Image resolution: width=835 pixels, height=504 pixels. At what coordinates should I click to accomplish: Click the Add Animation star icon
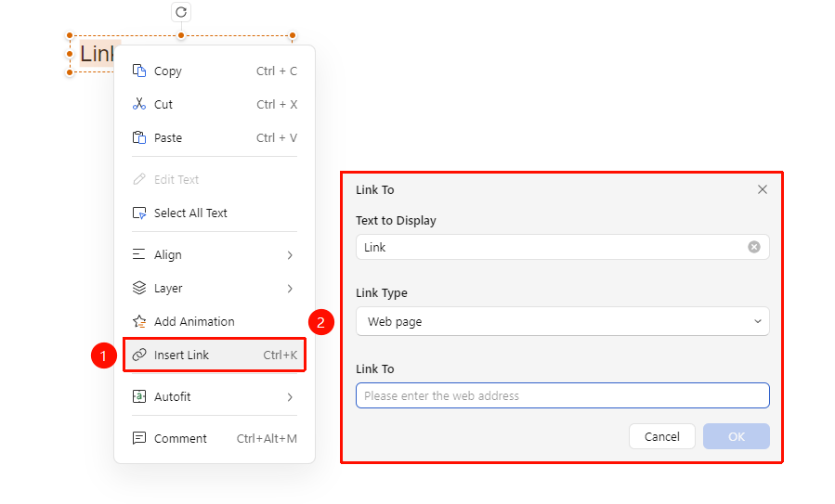pos(139,321)
